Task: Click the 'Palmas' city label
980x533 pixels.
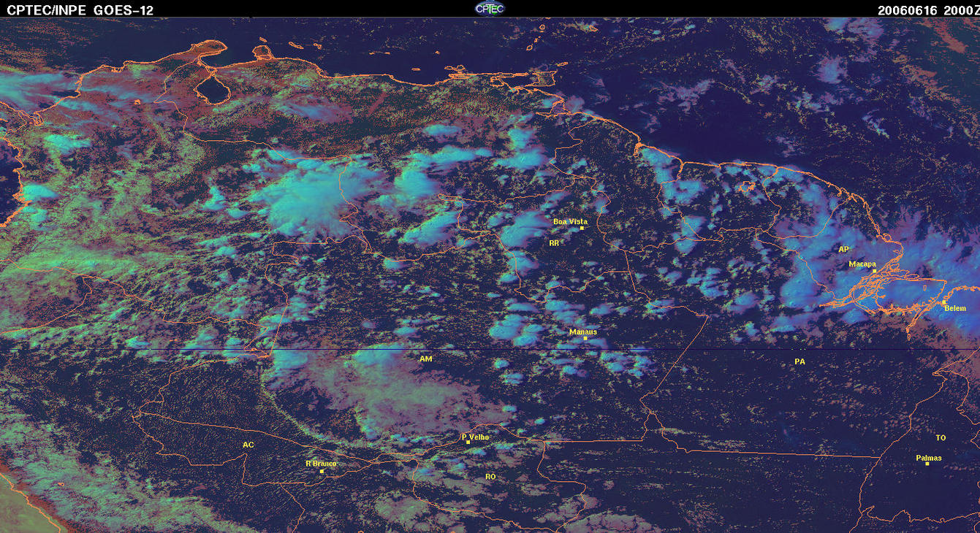Action: (929, 458)
